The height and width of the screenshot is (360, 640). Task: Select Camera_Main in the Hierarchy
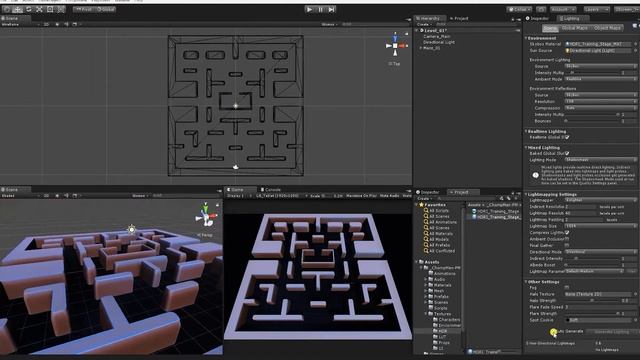coord(436,36)
